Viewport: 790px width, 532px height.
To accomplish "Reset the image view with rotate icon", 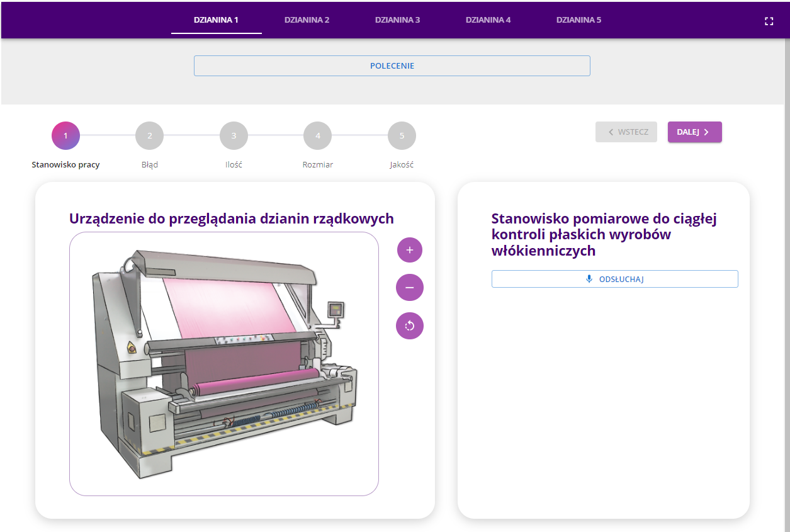I will [410, 325].
